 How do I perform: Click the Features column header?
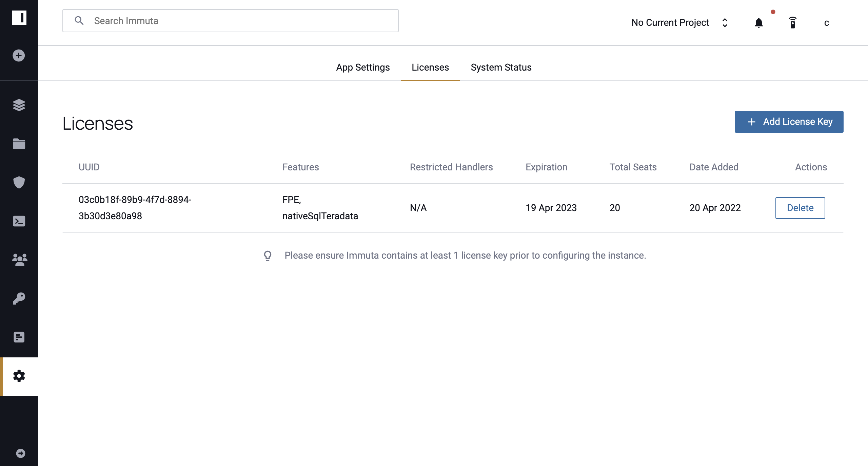[x=301, y=167]
